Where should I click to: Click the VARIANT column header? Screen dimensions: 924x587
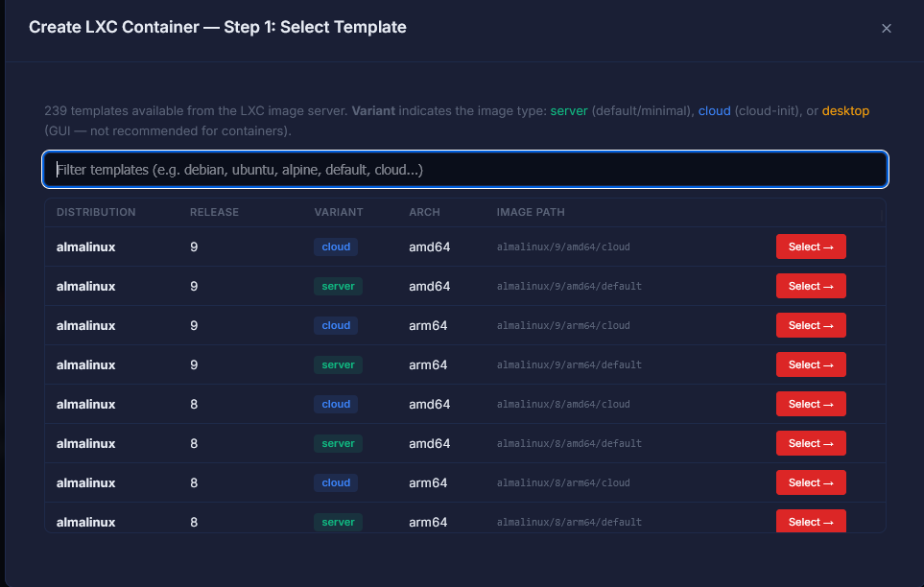[339, 212]
